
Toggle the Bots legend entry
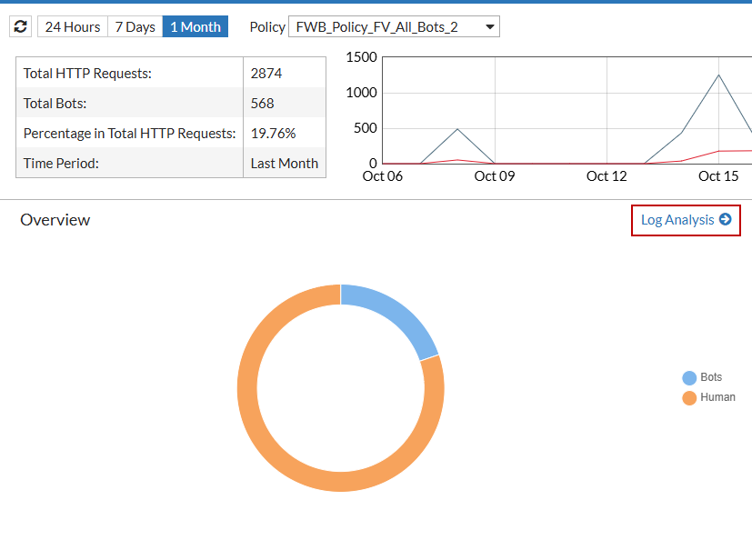click(710, 376)
